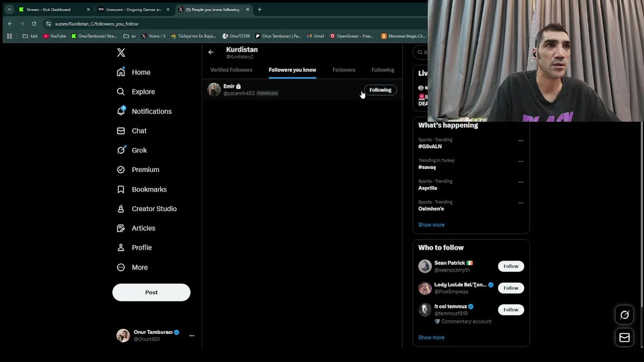Open account menu dots beside Onur Tamburacı
The image size is (644, 362).
pos(192,335)
